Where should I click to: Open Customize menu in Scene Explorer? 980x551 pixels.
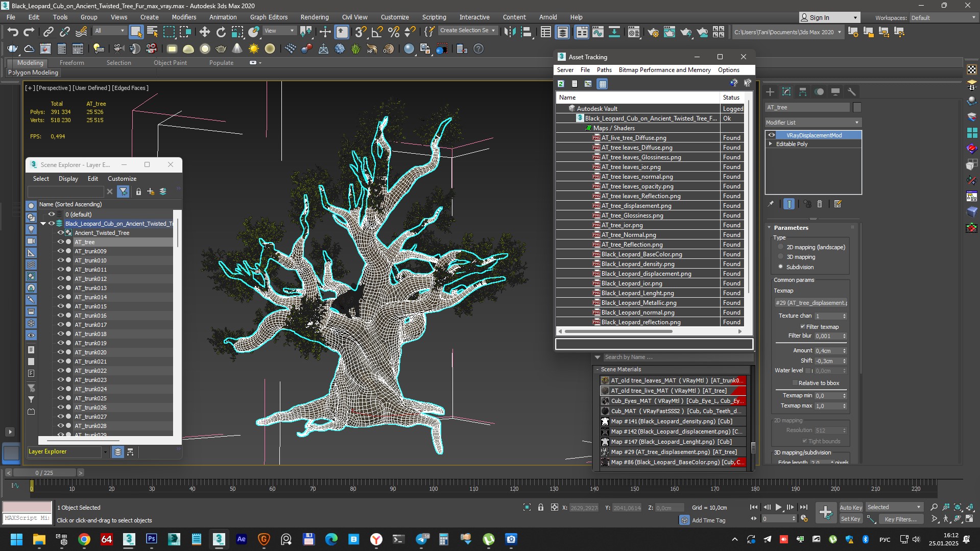122,179
